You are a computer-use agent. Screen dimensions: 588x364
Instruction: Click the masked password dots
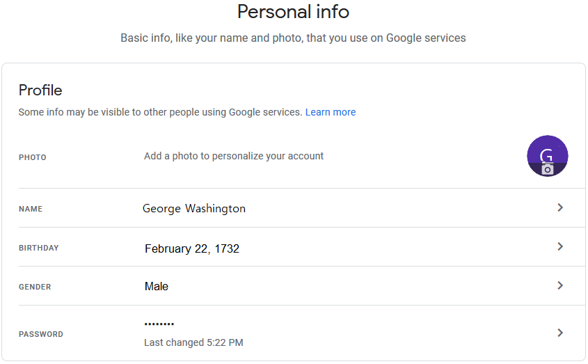pyautogui.click(x=159, y=324)
